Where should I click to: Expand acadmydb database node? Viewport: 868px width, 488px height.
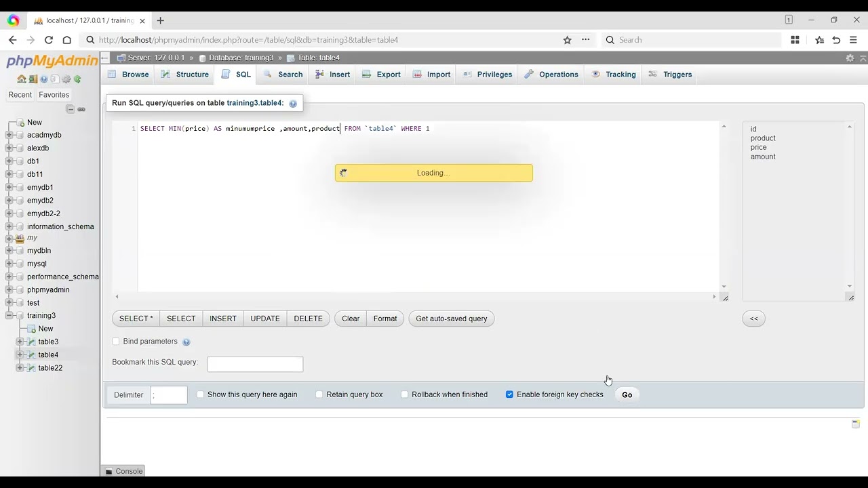9,135
